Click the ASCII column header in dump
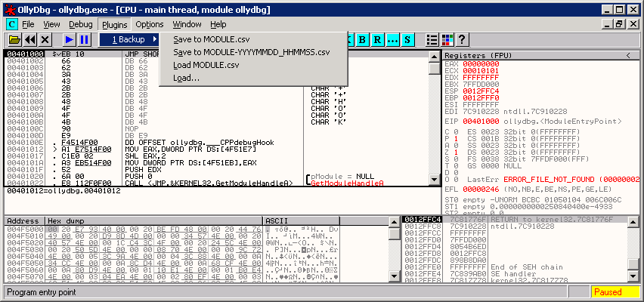The image size is (644, 302). click(301, 220)
